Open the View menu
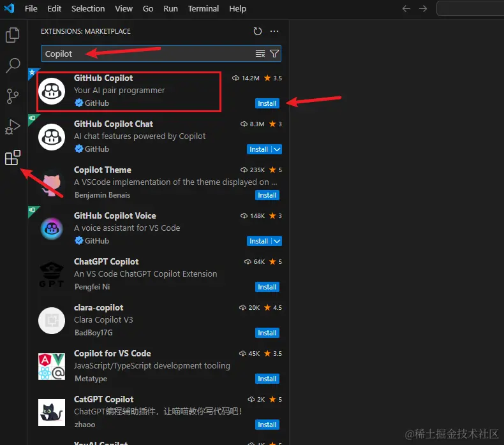The width and height of the screenshot is (504, 445). point(124,9)
